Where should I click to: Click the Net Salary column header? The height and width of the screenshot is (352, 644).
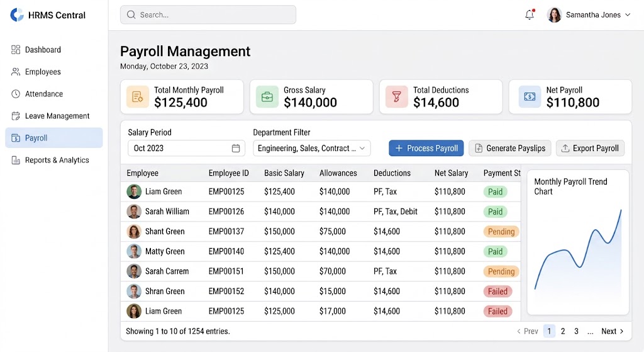(x=452, y=173)
